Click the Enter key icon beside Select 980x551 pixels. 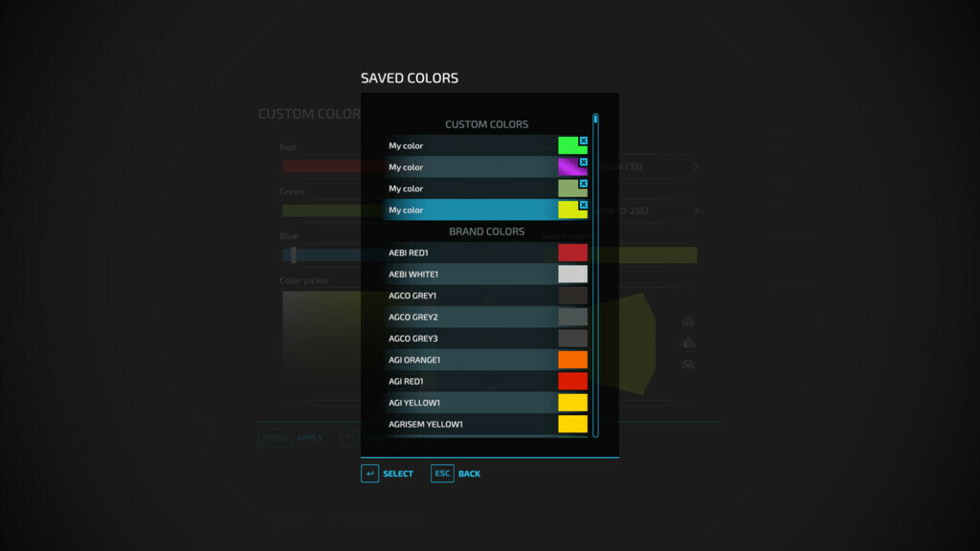(x=369, y=474)
